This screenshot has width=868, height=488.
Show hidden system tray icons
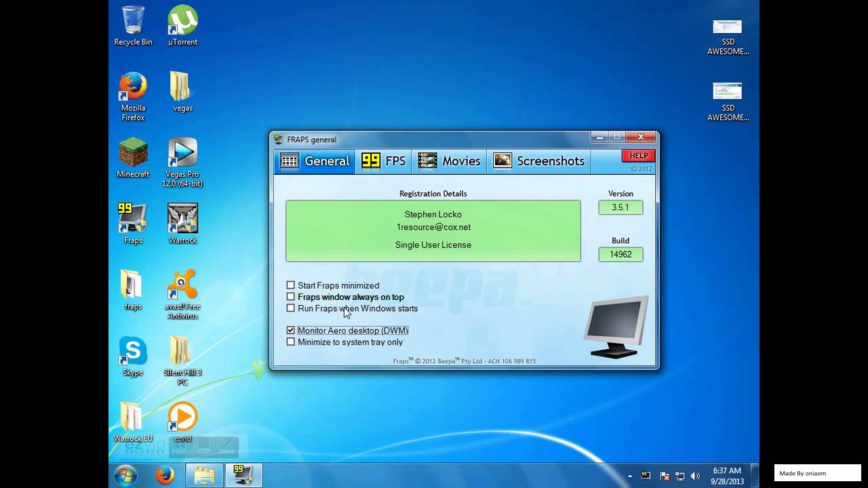point(630,476)
